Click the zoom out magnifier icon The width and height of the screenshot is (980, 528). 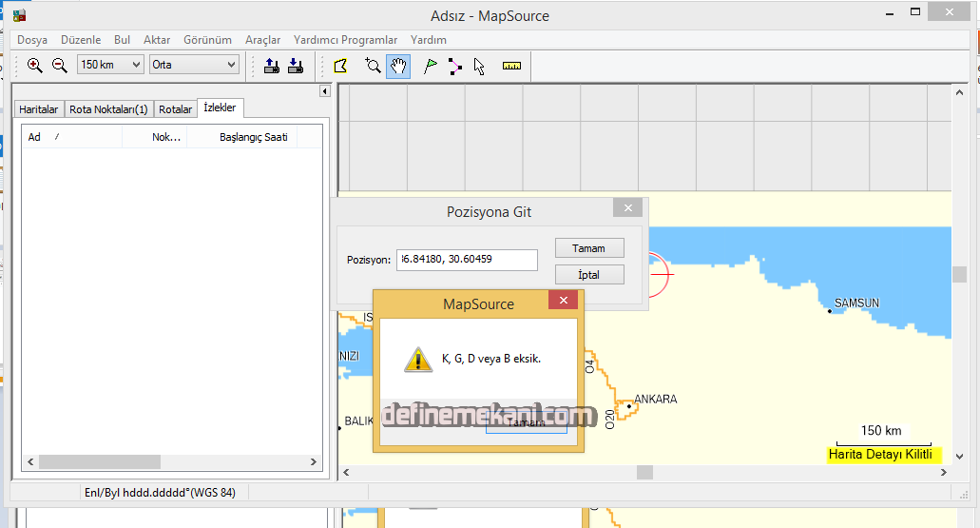(59, 65)
